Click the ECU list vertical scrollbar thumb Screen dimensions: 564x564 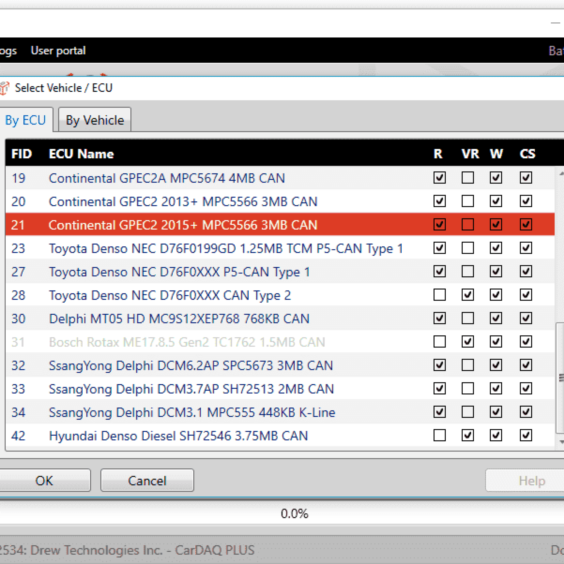tap(560, 378)
